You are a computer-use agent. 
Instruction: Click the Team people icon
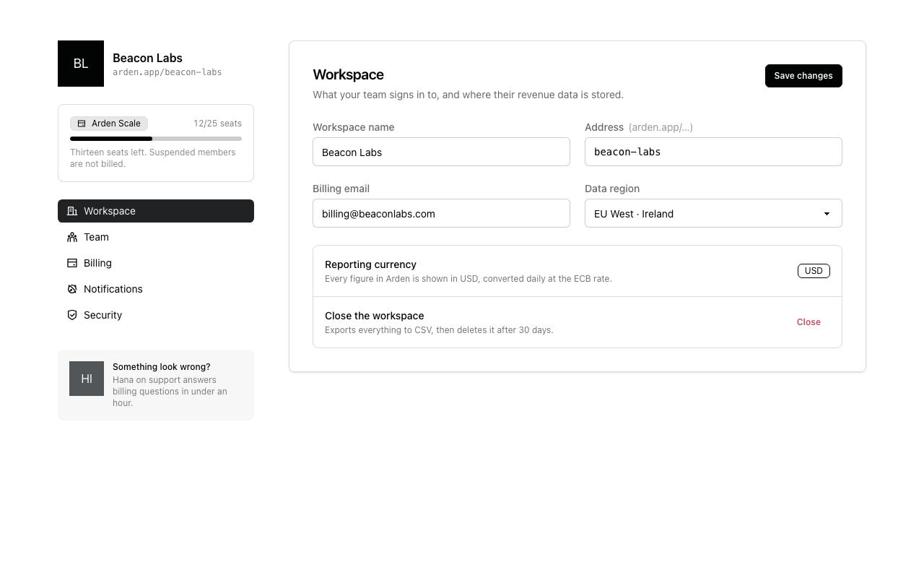[72, 237]
